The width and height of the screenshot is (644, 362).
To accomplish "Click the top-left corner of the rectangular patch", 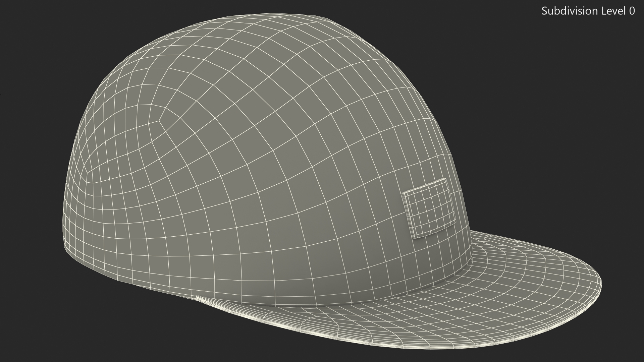I will point(403,193).
